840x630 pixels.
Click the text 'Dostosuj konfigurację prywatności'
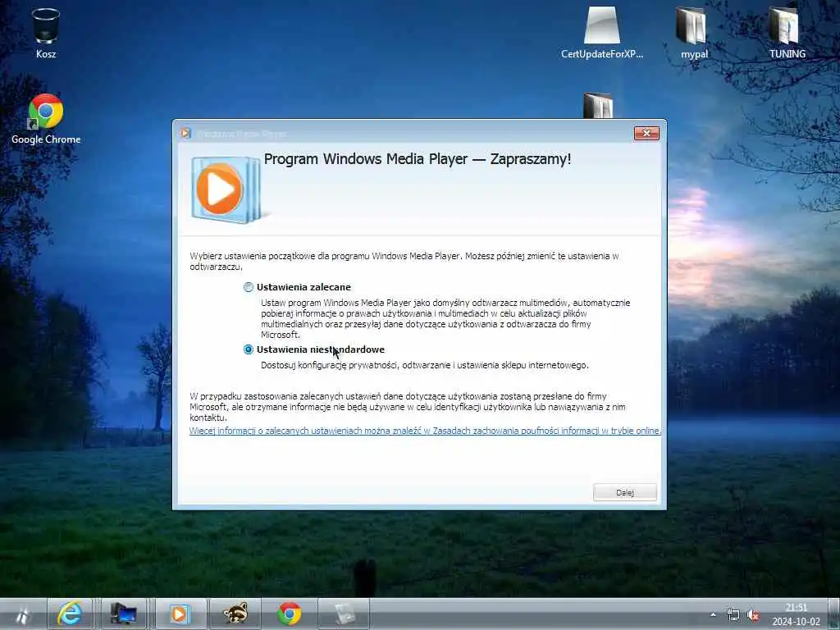pyautogui.click(x=329, y=365)
